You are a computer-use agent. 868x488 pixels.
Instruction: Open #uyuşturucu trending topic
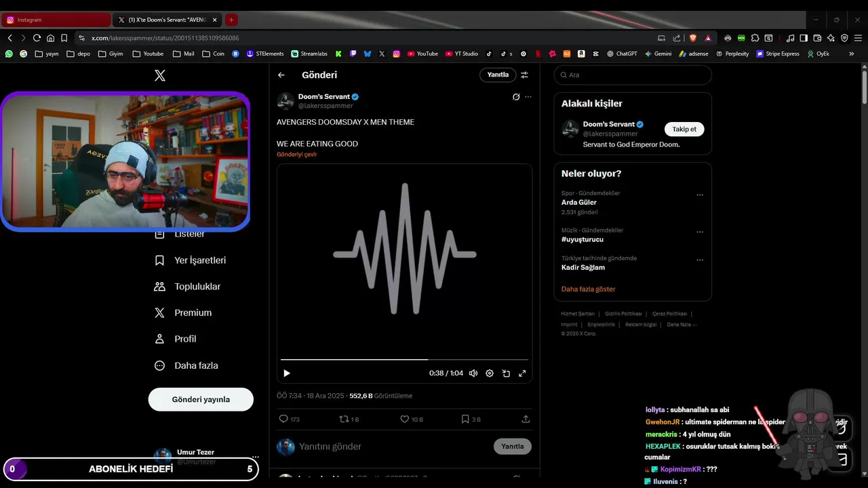click(583, 239)
